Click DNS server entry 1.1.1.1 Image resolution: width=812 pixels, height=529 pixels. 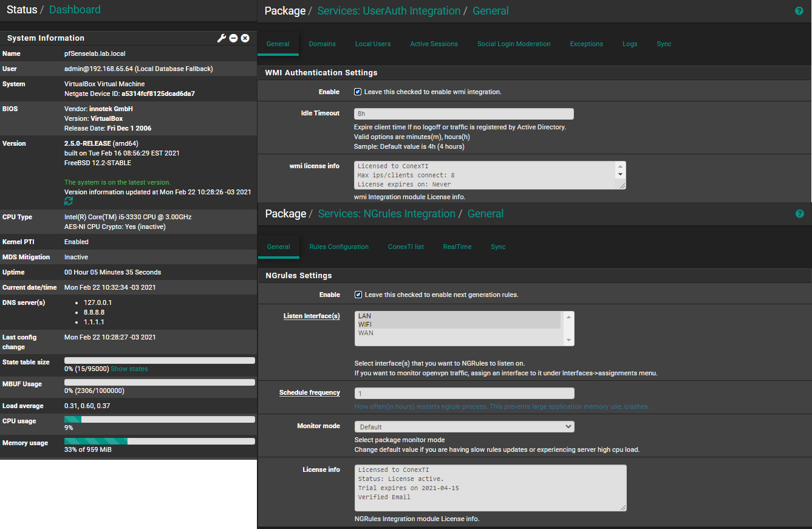94,322
